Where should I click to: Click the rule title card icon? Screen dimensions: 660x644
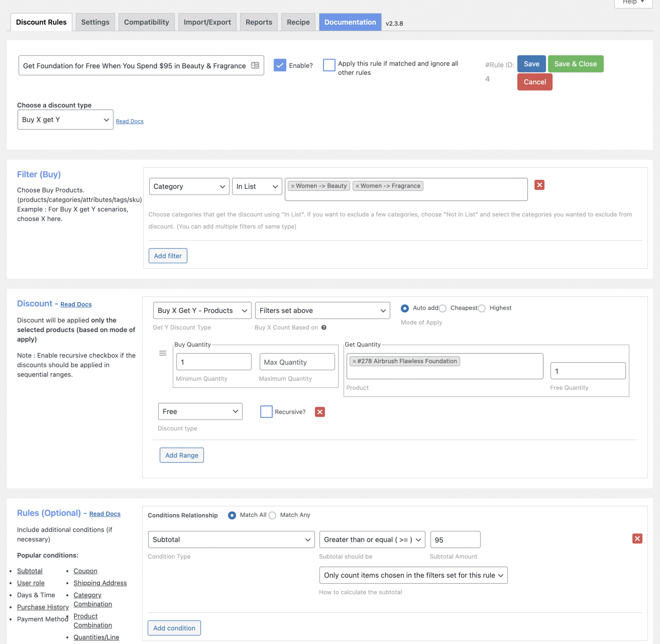tap(255, 66)
